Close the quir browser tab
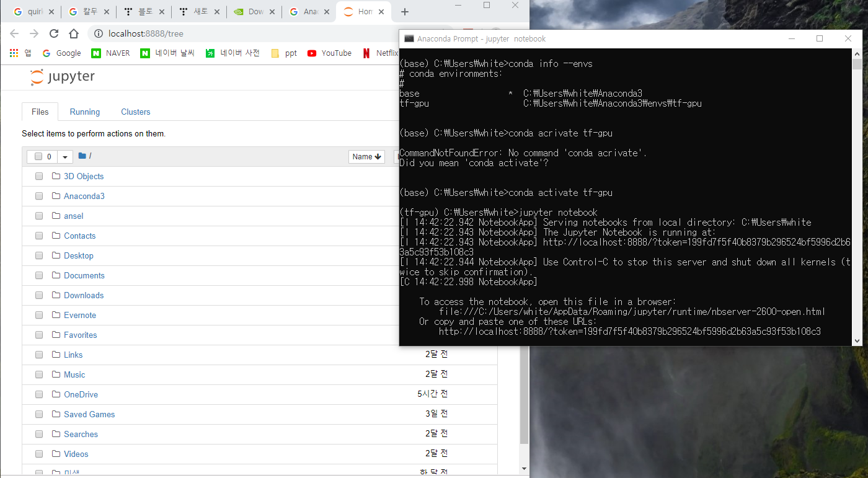 pos(51,12)
